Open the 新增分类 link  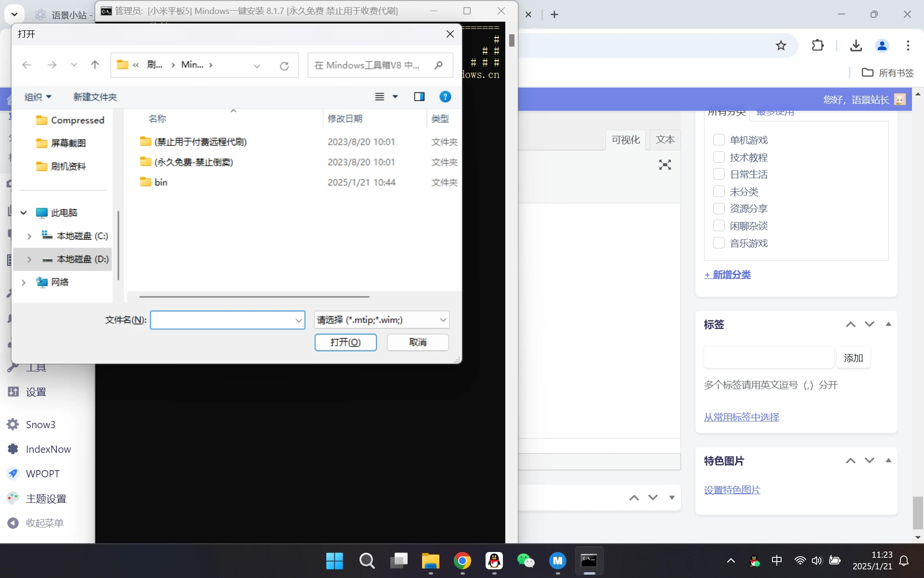point(727,274)
